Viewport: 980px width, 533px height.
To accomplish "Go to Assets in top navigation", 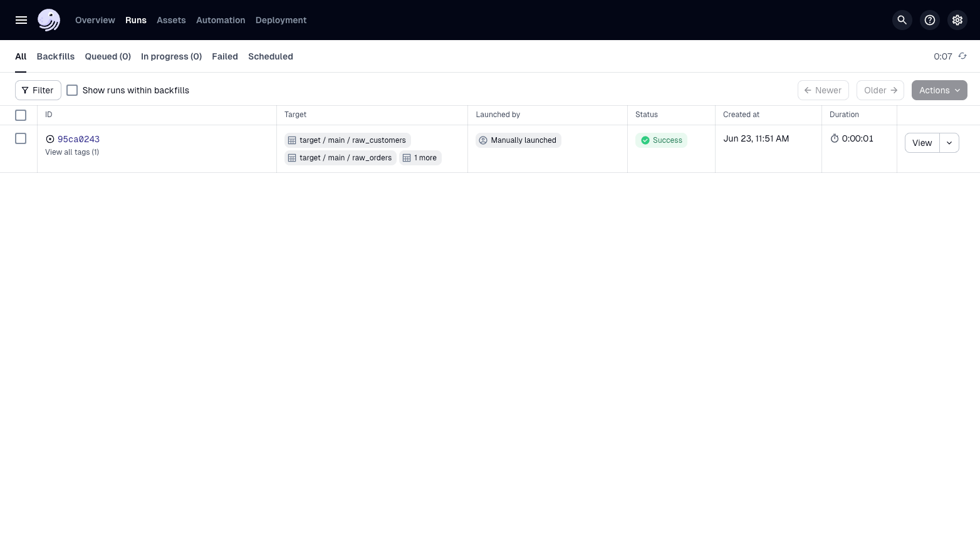I will tap(171, 20).
